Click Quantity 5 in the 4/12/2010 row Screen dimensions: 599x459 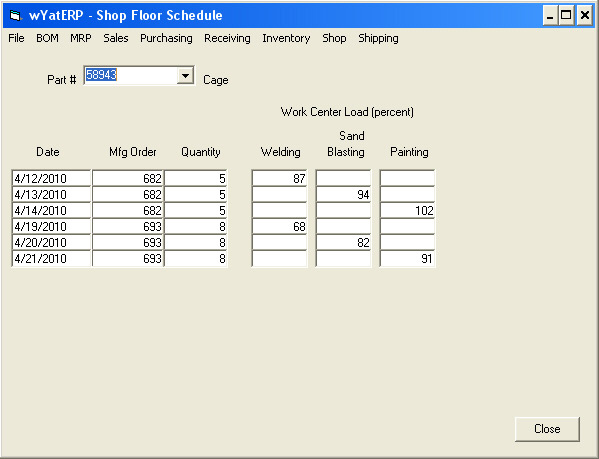(x=196, y=178)
